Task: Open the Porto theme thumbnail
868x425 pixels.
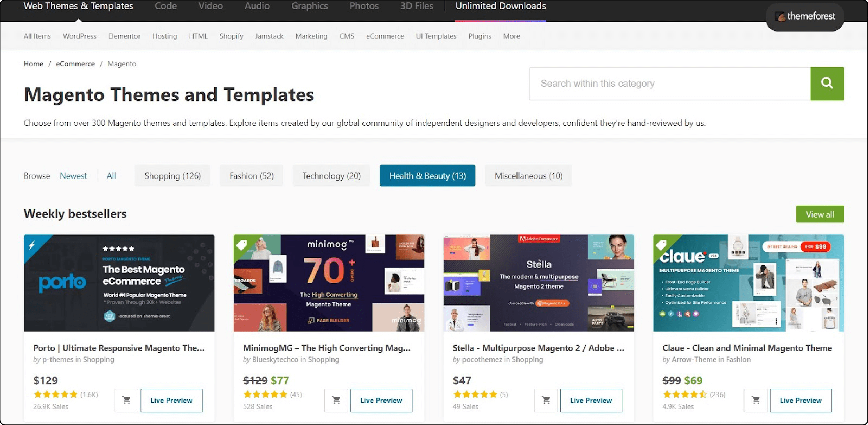Action: click(119, 283)
